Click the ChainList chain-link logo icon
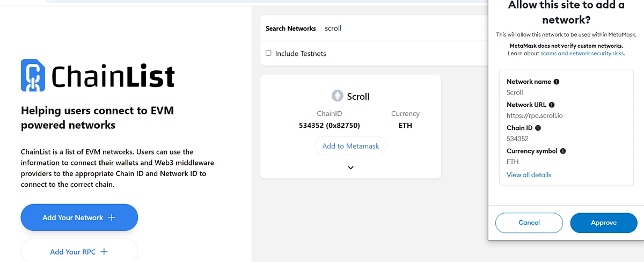This screenshot has height=262, width=644. 33,75
